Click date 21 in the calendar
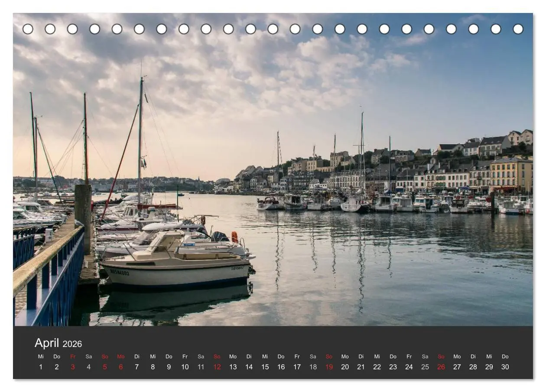 (361, 367)
